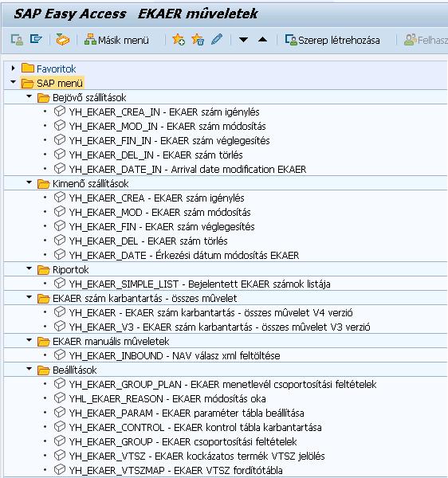The width and height of the screenshot is (448, 478).
Task: Select YH_EKAER_CREA - EKAER szám igénylés
Action: 156,198
